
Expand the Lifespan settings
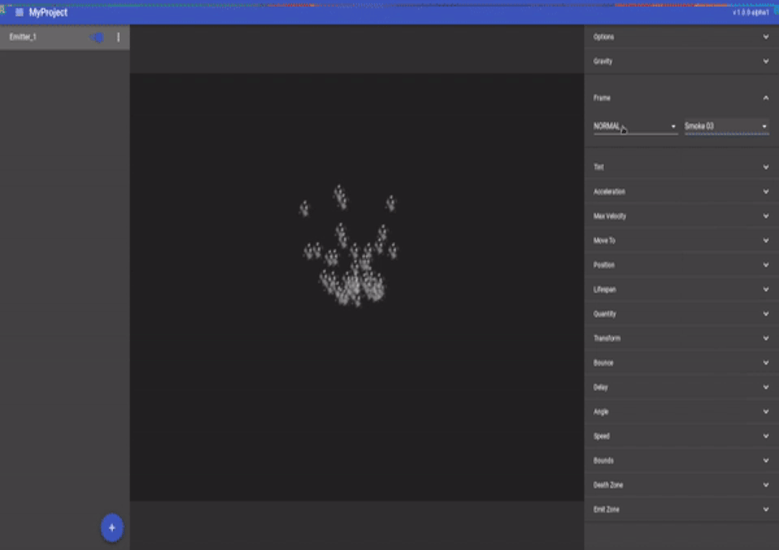pyautogui.click(x=681, y=289)
